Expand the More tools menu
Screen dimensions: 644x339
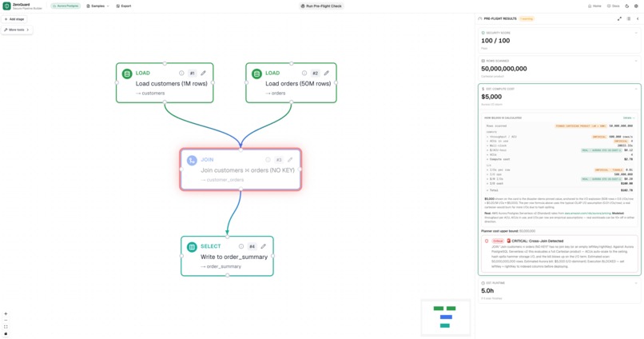tap(17, 30)
